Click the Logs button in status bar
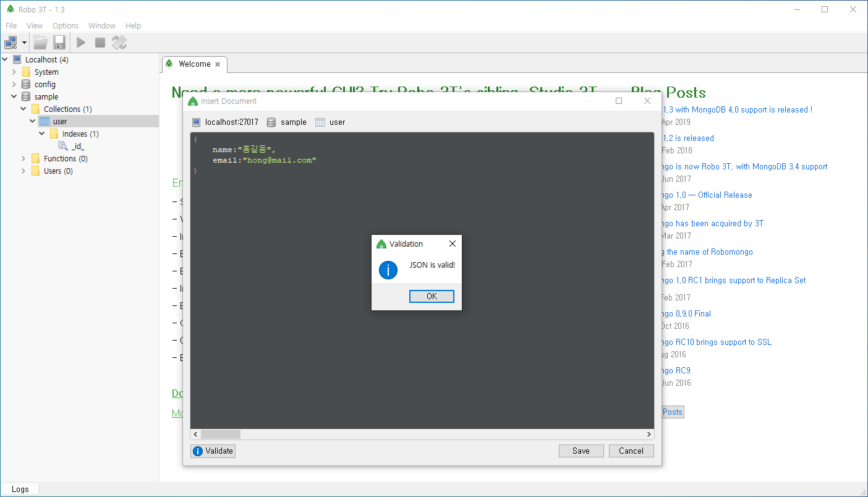The image size is (868, 497). 20,489
